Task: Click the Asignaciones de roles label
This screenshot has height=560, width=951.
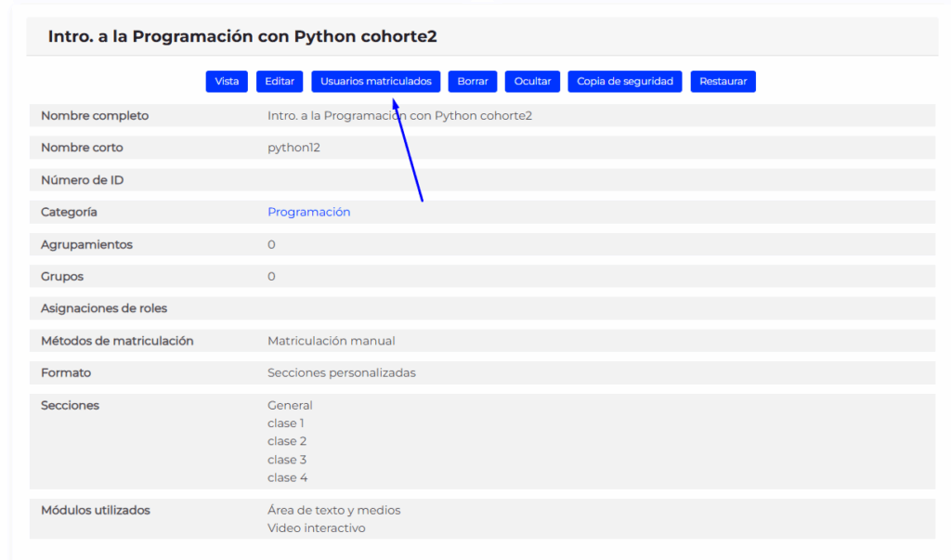Action: click(104, 308)
